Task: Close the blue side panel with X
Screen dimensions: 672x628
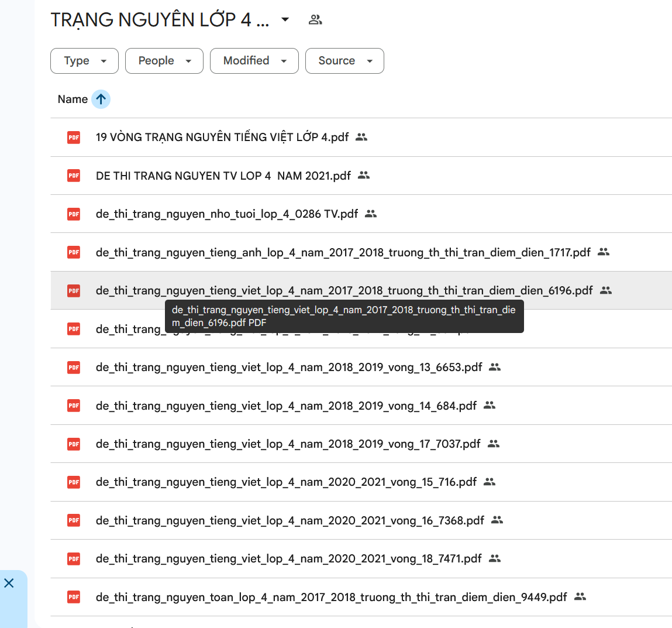Action: click(9, 583)
